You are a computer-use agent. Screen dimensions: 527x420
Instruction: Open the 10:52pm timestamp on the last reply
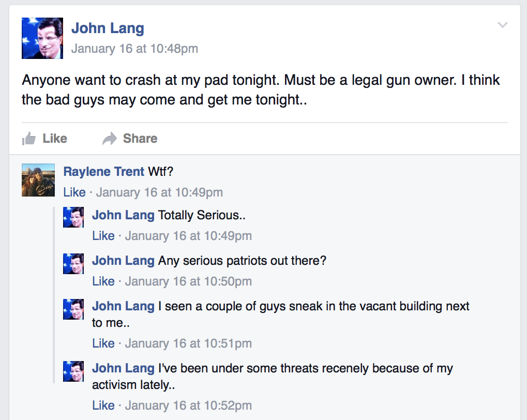188,406
